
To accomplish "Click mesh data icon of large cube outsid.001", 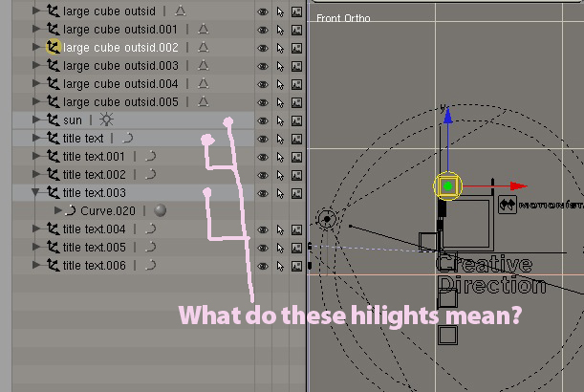I will [x=203, y=29].
